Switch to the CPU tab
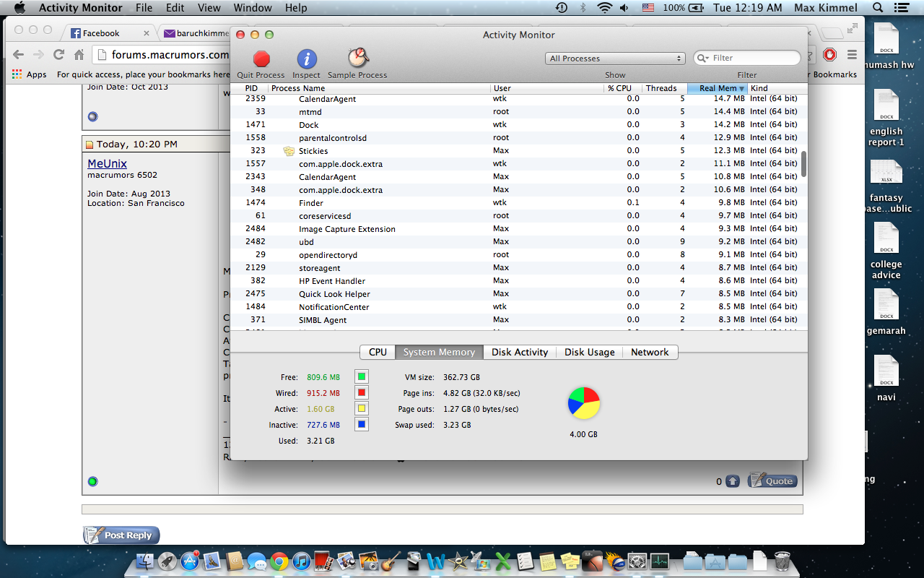924x578 pixels. 378,352
